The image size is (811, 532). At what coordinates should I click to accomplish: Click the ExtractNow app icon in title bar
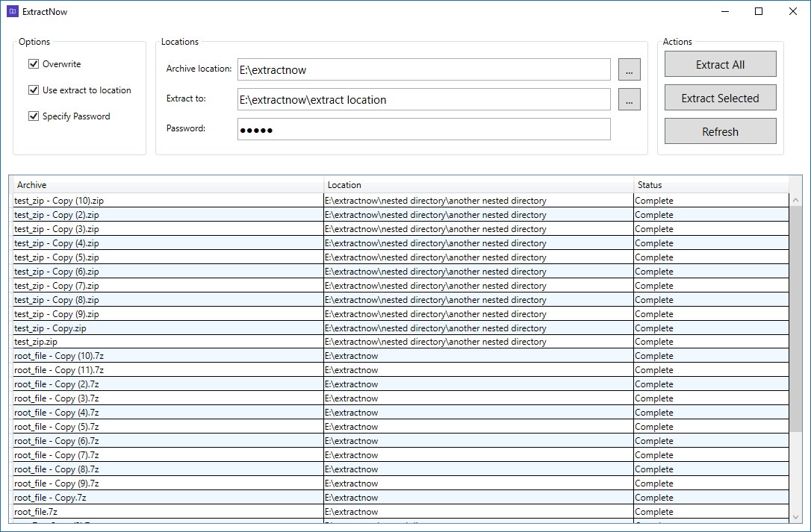(13, 11)
